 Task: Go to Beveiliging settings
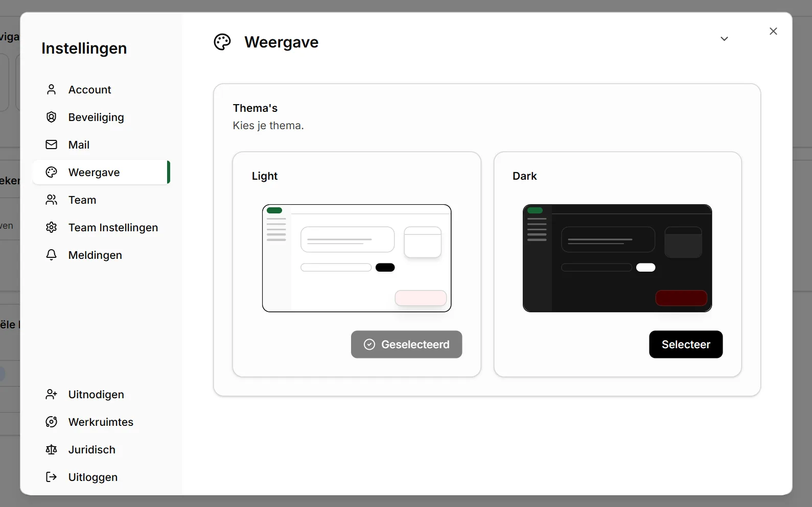pos(101,117)
